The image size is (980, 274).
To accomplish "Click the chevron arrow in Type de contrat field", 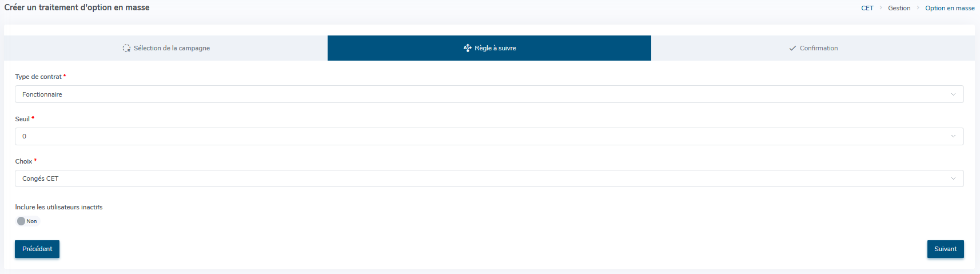I will click(x=953, y=94).
